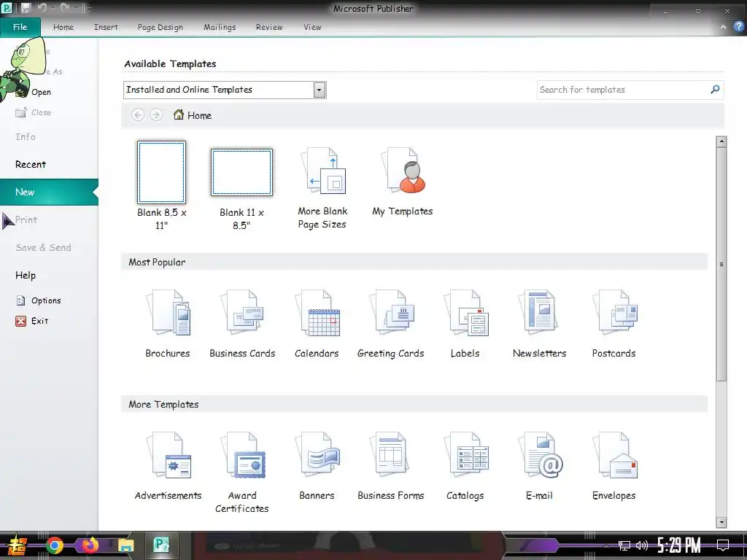747x560 pixels.
Task: Expand the Installed and Online Templates dropdown
Action: point(320,90)
